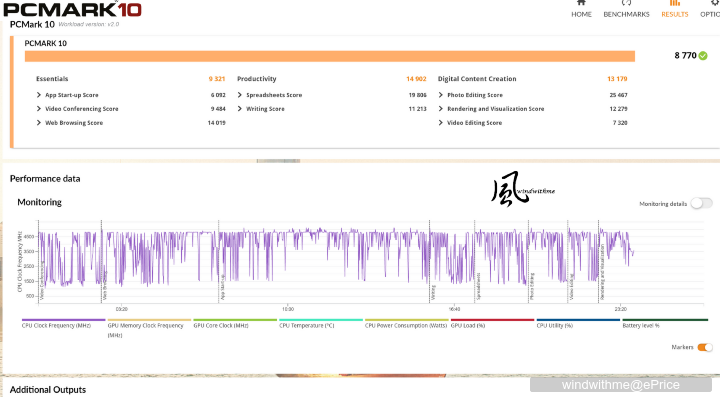Click the Essentials score 9 321
The width and height of the screenshot is (720, 397).
click(217, 79)
